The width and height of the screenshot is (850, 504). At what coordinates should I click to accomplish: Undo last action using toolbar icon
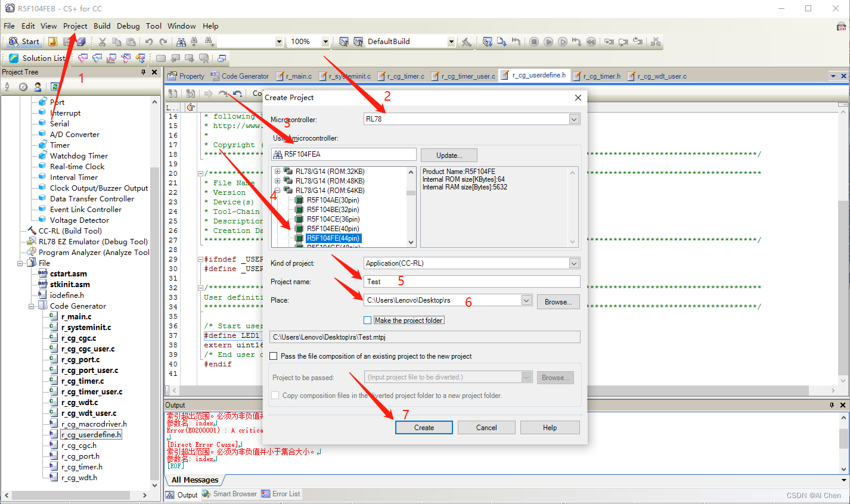click(x=149, y=42)
